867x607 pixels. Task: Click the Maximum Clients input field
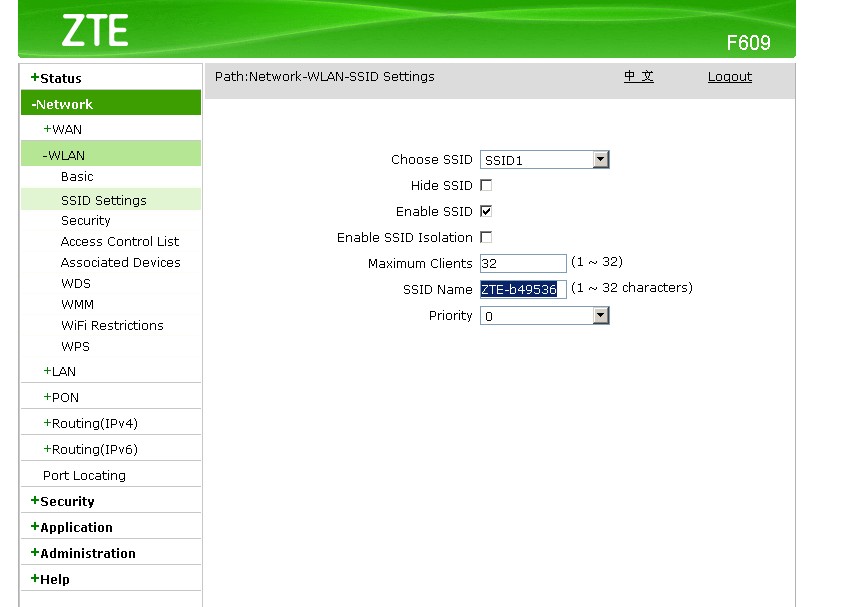tap(521, 262)
